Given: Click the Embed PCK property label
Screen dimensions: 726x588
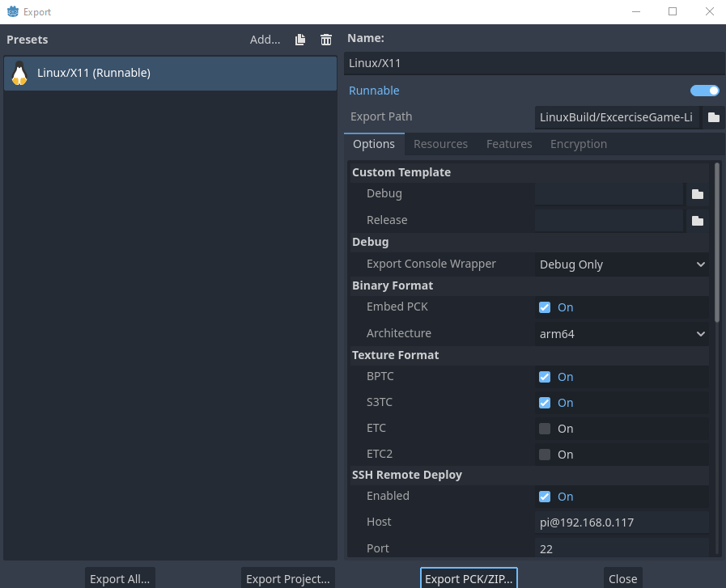Looking at the screenshot, I should (x=397, y=307).
